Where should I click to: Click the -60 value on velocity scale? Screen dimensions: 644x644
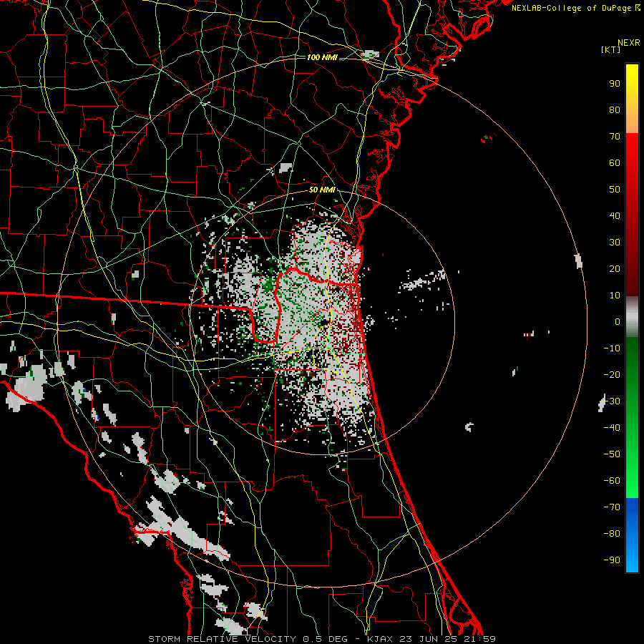[612, 481]
